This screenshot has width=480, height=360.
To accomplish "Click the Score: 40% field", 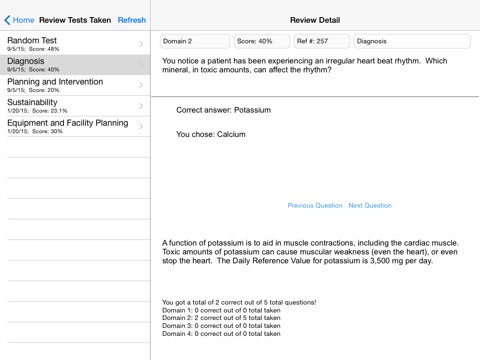I will [x=262, y=41].
